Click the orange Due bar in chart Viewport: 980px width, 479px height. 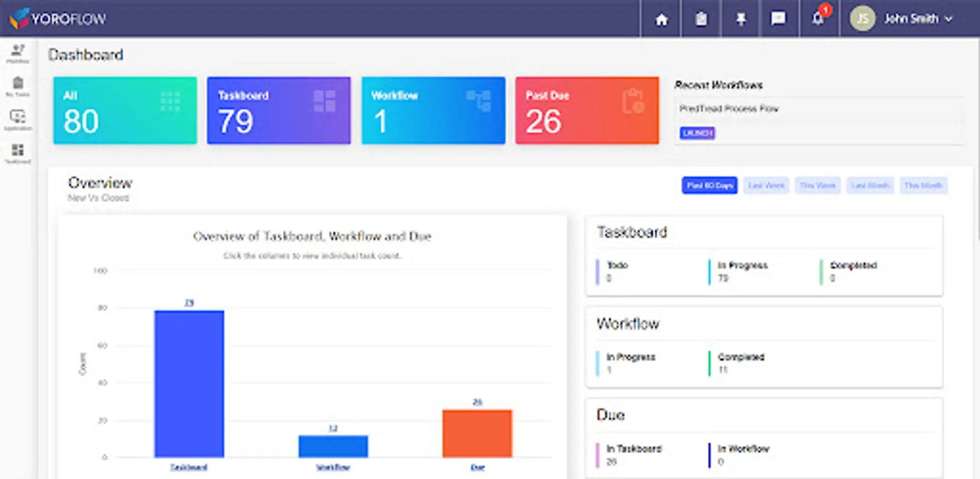click(477, 433)
